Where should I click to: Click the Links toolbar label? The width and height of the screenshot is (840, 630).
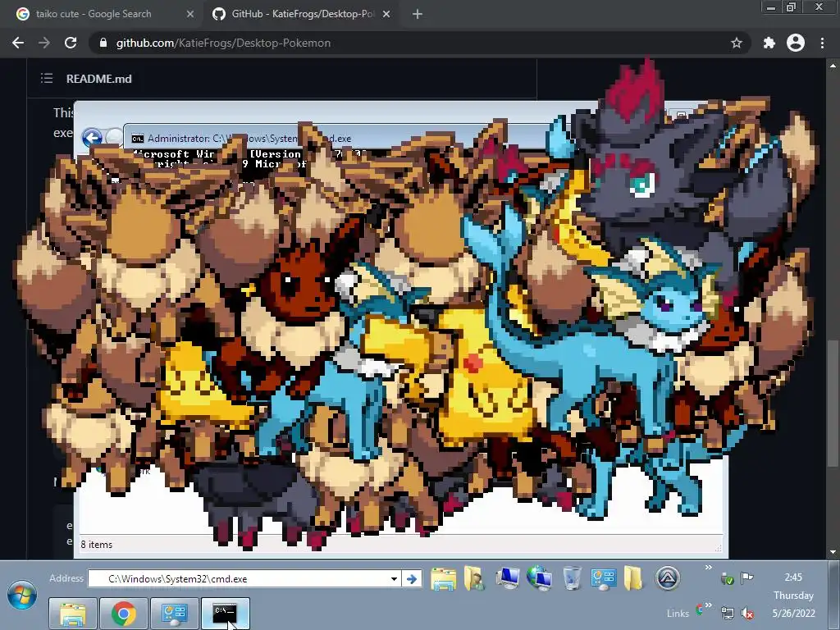pyautogui.click(x=678, y=614)
